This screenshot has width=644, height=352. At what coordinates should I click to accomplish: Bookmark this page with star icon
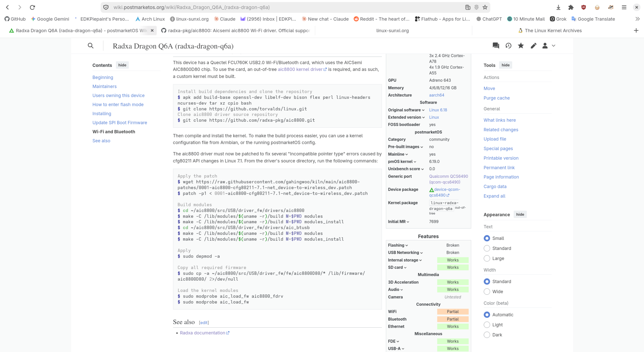point(485,7)
